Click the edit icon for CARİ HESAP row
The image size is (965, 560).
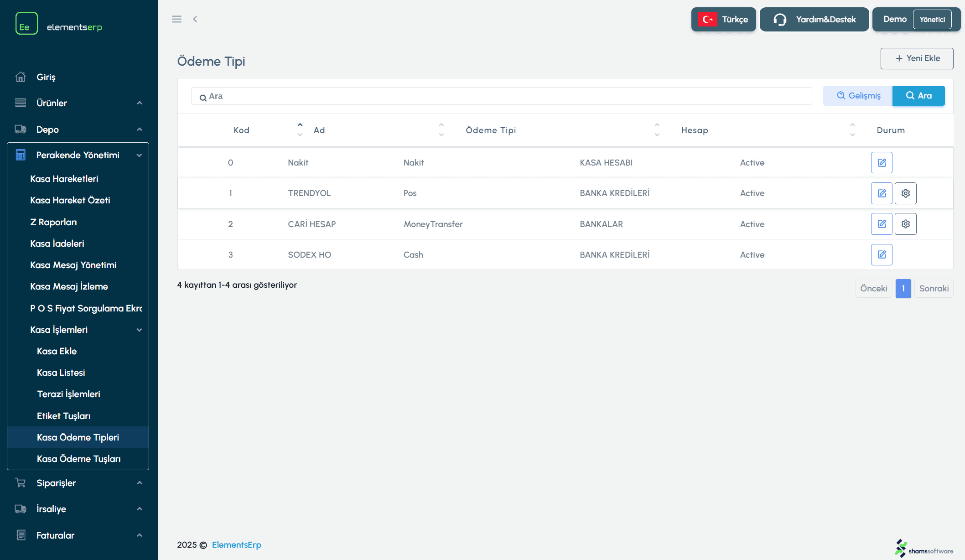click(882, 224)
